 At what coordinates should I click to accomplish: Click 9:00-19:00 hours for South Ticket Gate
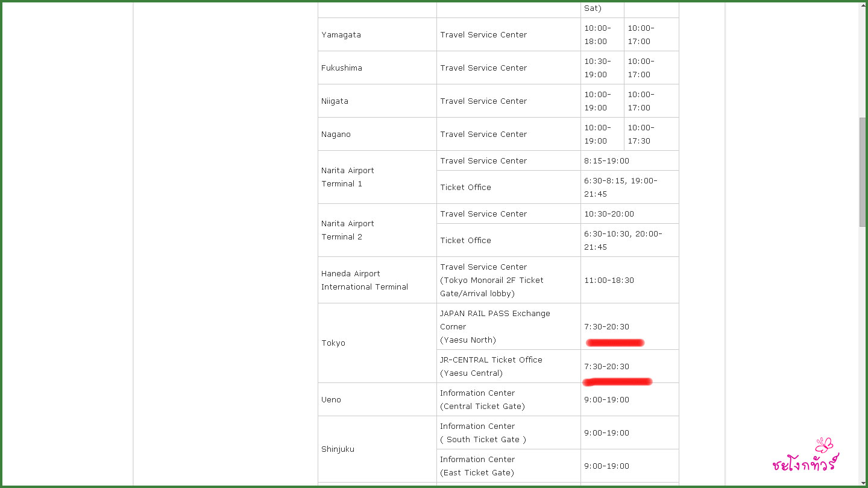(x=630, y=433)
